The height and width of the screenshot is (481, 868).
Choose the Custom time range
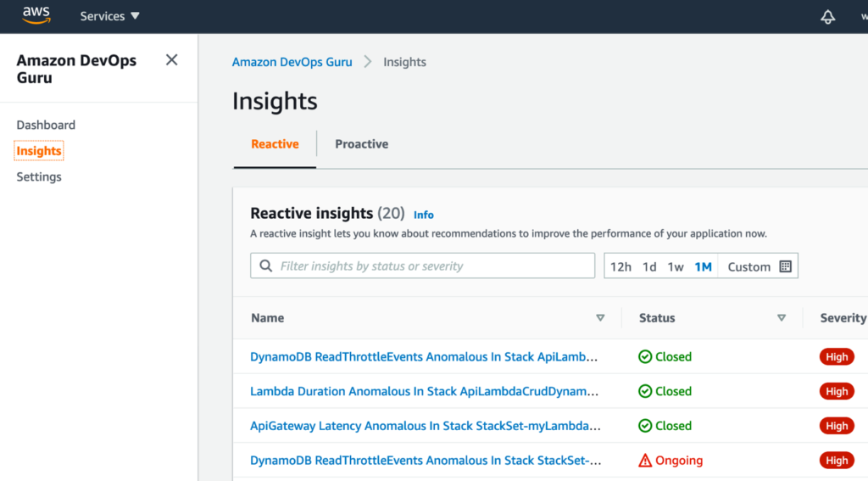pyautogui.click(x=749, y=267)
